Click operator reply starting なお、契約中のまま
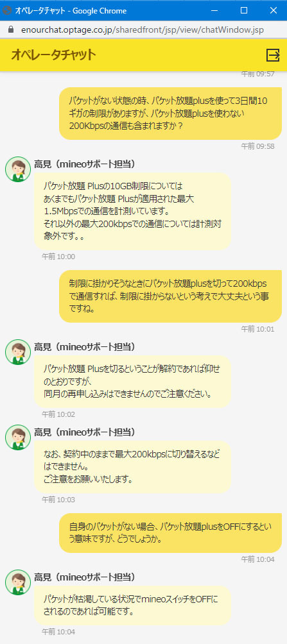Image resolution: width=287 pixels, height=644 pixels. pyautogui.click(x=132, y=467)
